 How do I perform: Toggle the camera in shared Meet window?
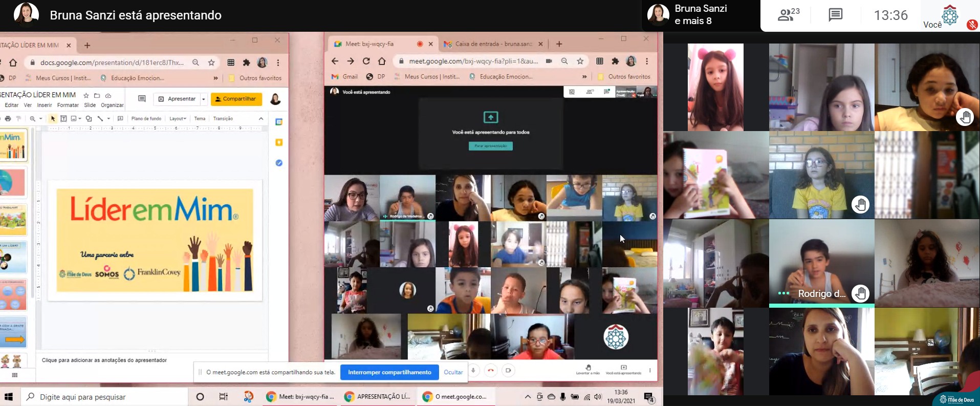coord(508,370)
